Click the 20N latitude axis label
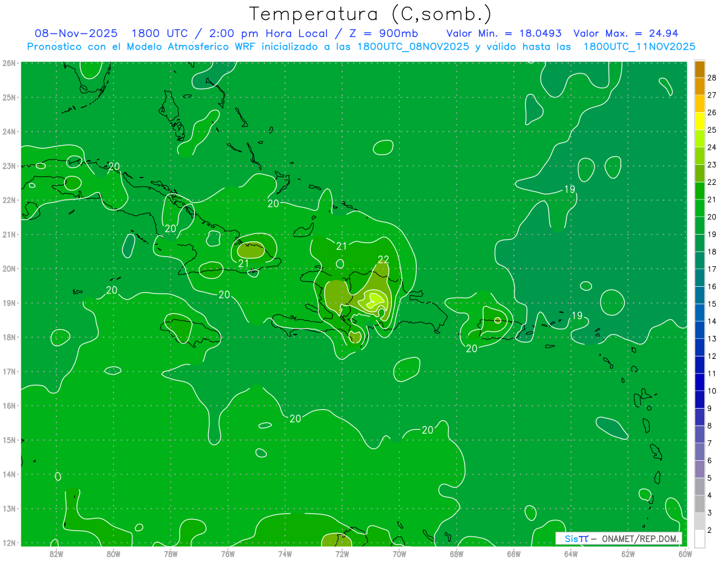Screen dimensions: 728x562 (x=9, y=269)
